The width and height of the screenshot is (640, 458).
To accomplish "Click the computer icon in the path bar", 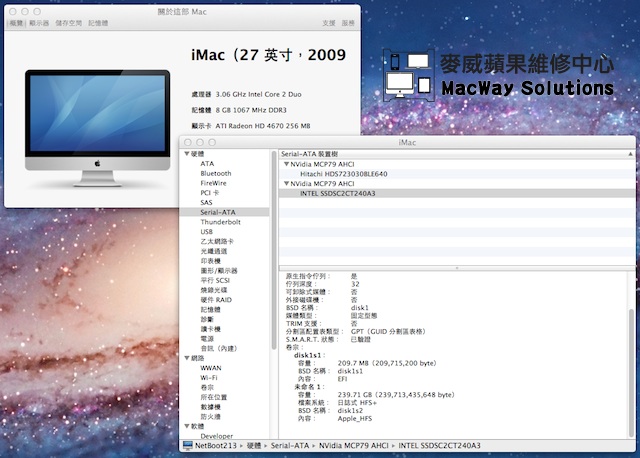I will coord(187,445).
